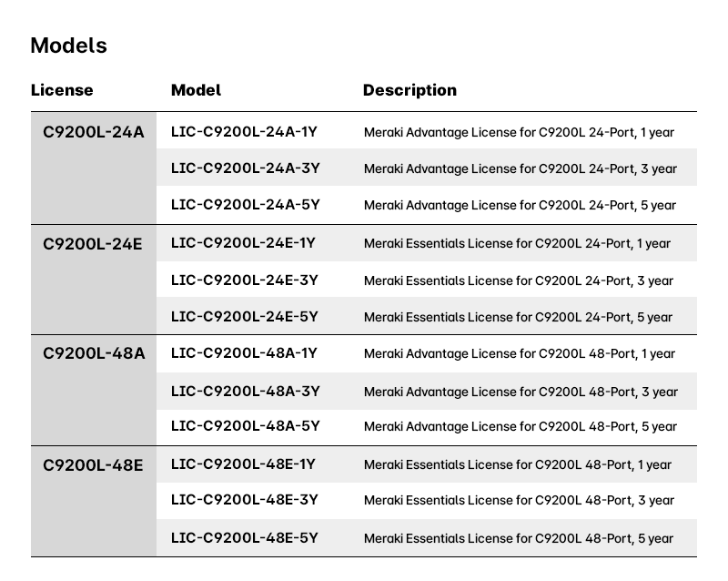Image resolution: width=728 pixels, height=581 pixels.
Task: Select the C9200L-24E license group cell
Action: pyautogui.click(x=93, y=244)
